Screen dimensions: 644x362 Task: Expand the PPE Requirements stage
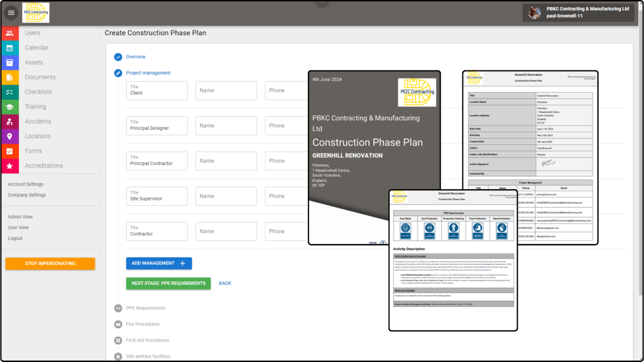point(145,308)
